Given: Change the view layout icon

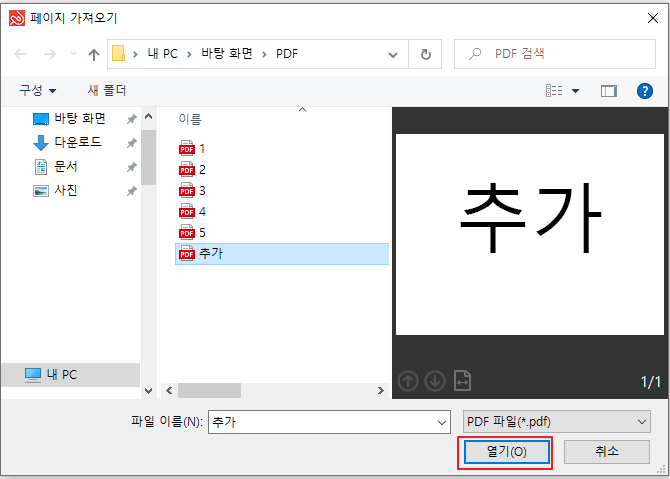Looking at the screenshot, I should (554, 91).
